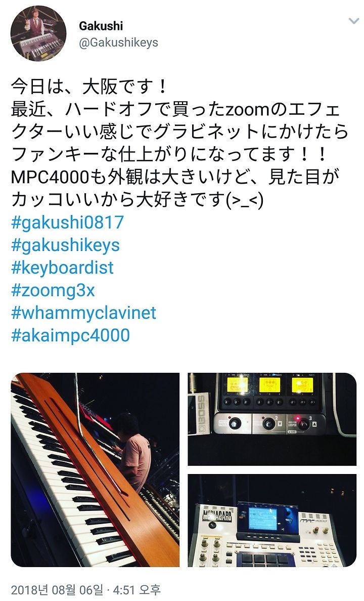Open the #akaimpc4000 hashtag
Screen dimensions: 364x601
tap(70, 335)
